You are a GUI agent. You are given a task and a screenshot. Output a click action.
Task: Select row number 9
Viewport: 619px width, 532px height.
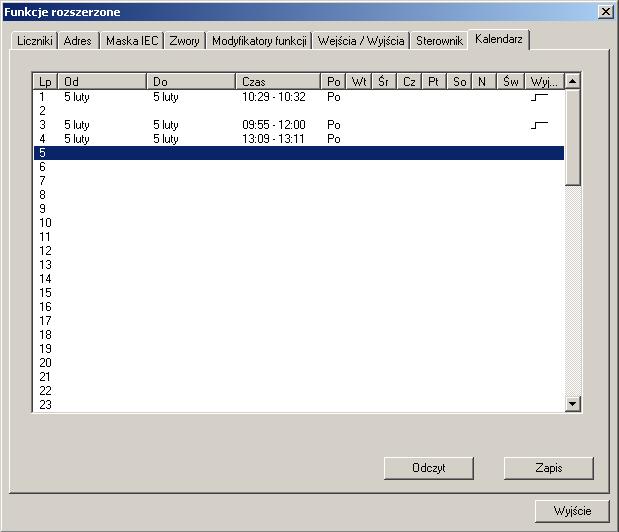pos(299,209)
